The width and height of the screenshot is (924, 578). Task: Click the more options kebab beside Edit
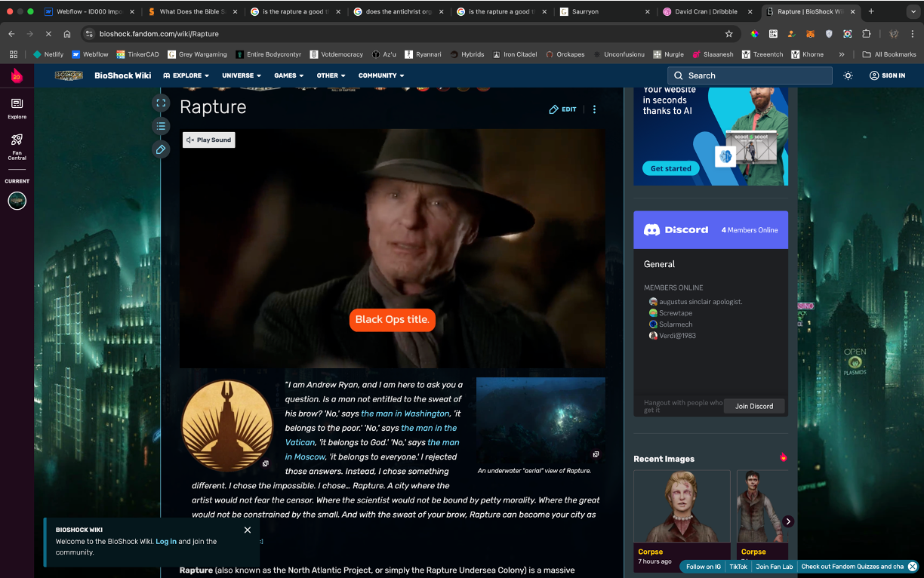pos(594,109)
